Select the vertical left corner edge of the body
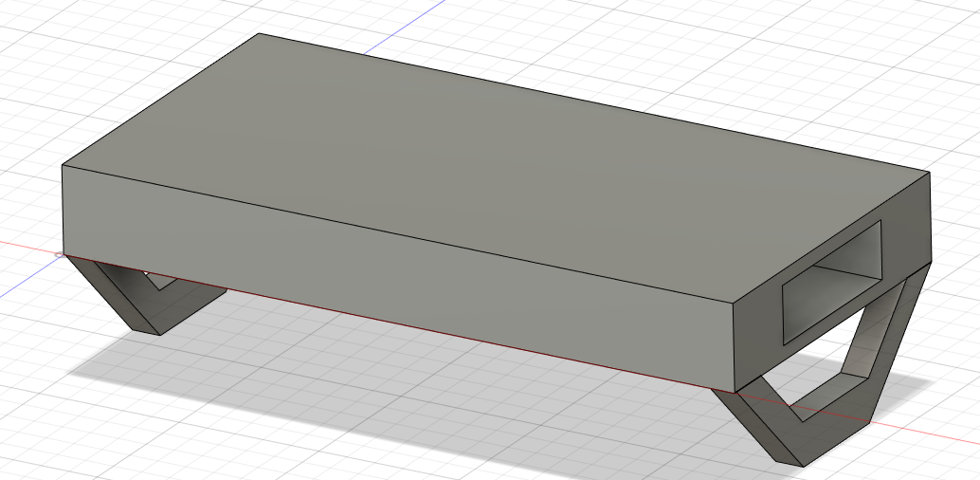The width and height of the screenshot is (980, 480). pyautogui.click(x=63, y=210)
